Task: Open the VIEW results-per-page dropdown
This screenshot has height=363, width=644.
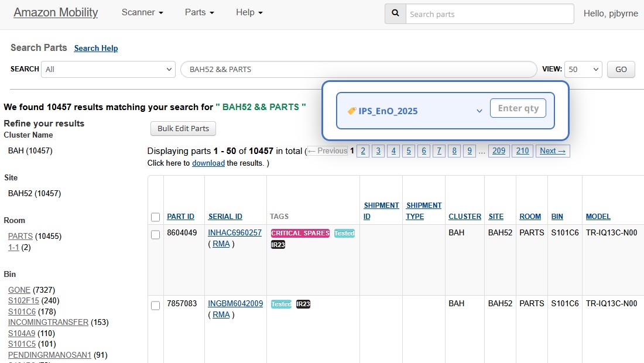Action: tap(583, 69)
